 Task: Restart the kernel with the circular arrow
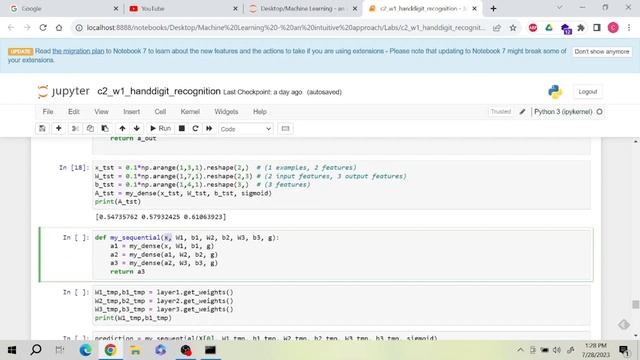195,129
